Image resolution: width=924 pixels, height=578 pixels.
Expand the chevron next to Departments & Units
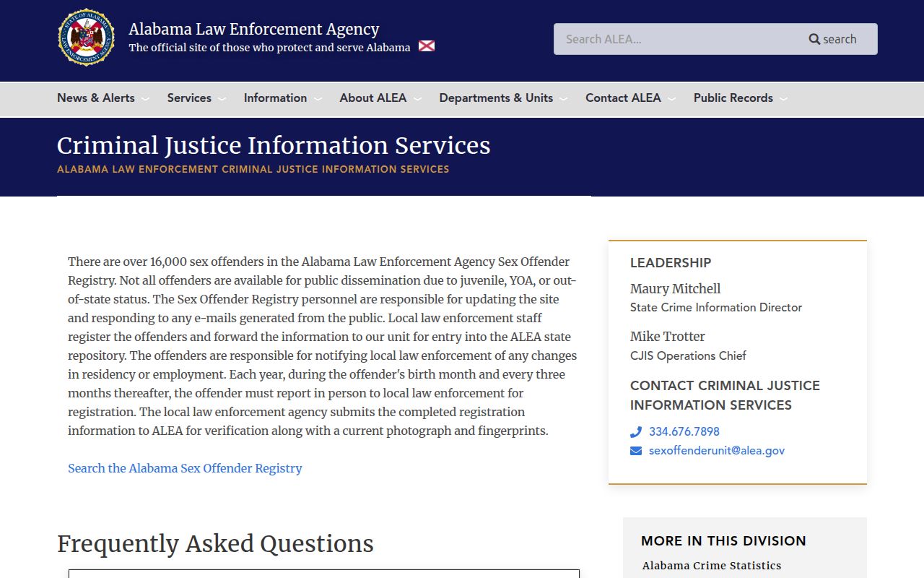click(563, 99)
